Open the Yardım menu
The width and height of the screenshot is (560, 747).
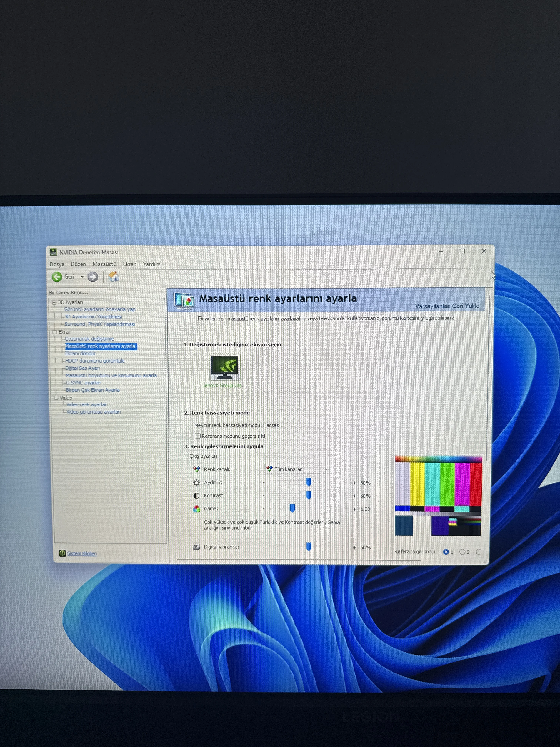coord(151,264)
